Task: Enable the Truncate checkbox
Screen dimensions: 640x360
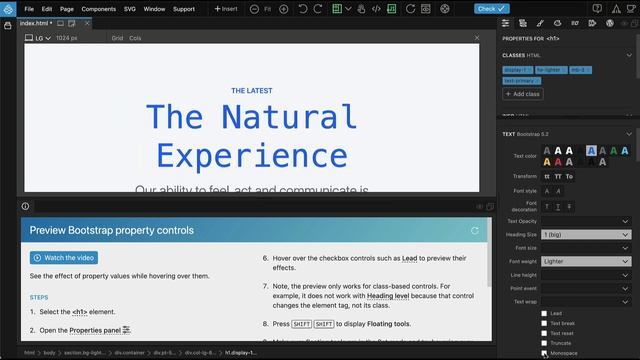Action: tap(544, 343)
